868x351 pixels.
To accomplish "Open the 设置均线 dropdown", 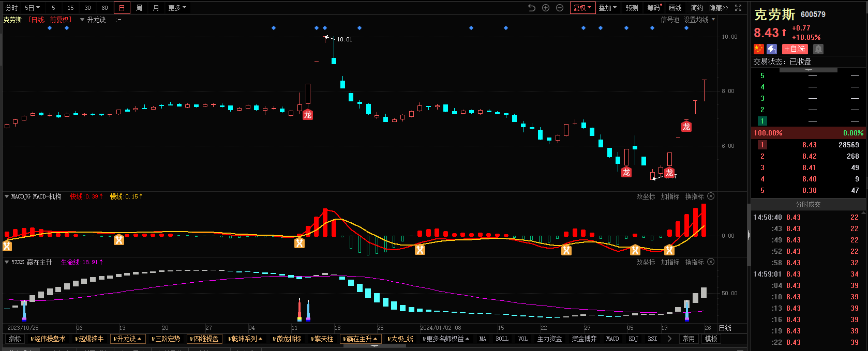I will tap(699, 20).
